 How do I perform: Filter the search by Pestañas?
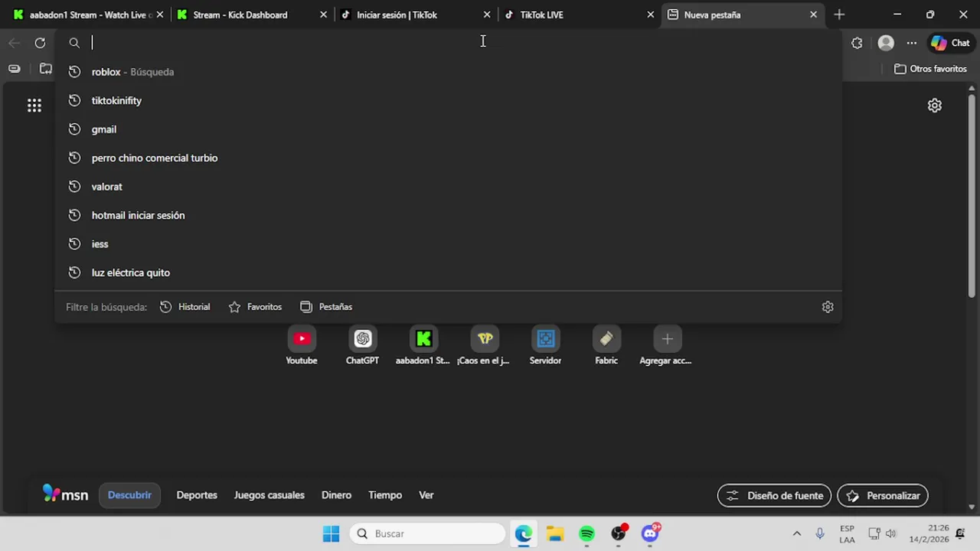pyautogui.click(x=326, y=307)
